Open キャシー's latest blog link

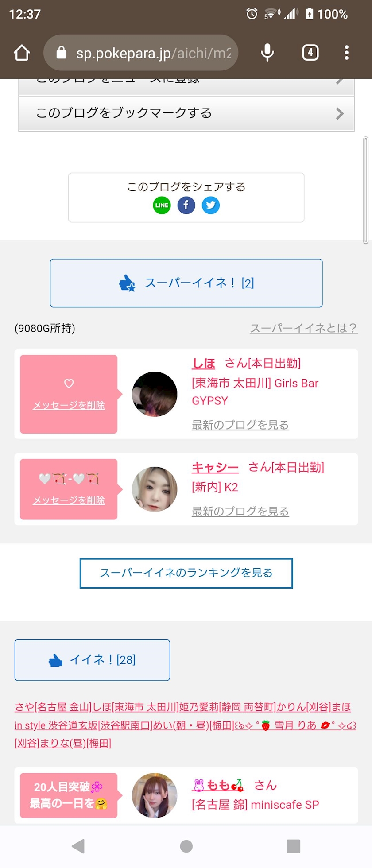(x=240, y=511)
